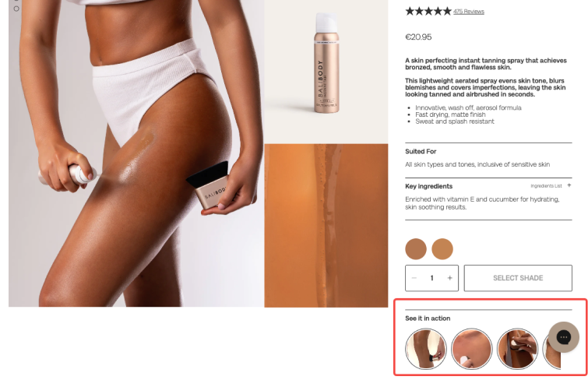Select the image carousel dot indicator
The width and height of the screenshot is (588, 380).
(x=16, y=9)
